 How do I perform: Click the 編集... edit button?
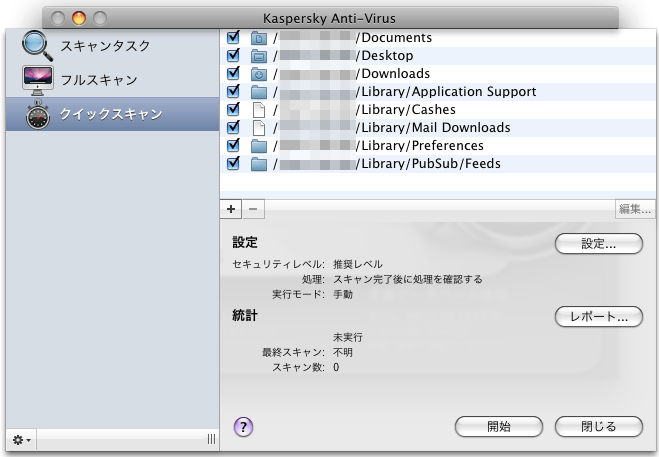coord(635,209)
